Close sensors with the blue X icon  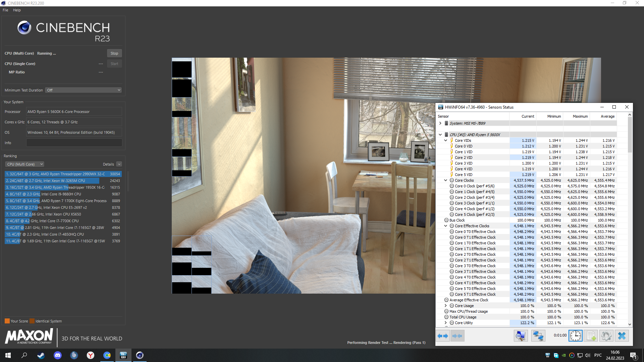point(622,336)
